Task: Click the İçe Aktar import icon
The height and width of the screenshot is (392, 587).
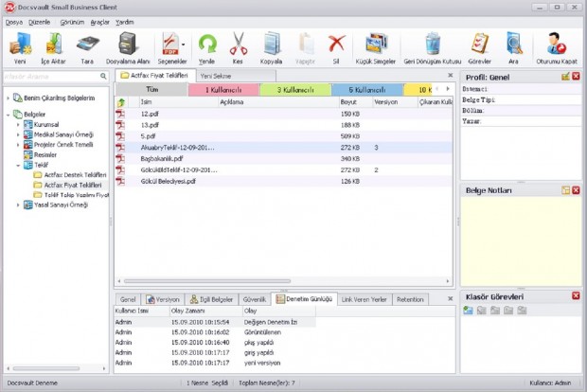Action: click(x=54, y=44)
